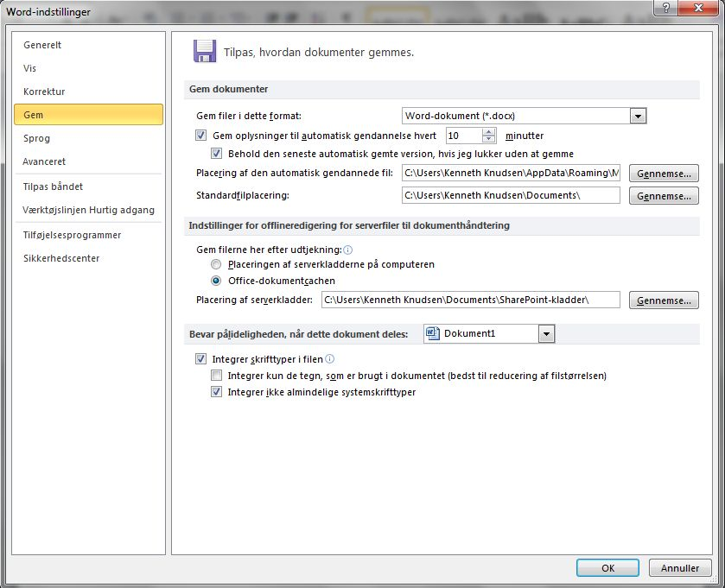Enable 'Integrer kun de tegn' checkbox

[216, 376]
